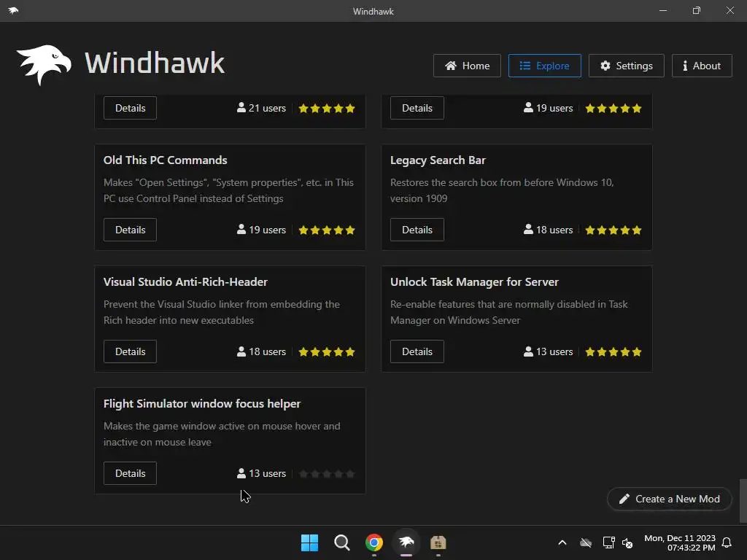Screen dimensions: 747x560
Task: View Details for Flight Simulator window focus helper
Action: (130, 473)
